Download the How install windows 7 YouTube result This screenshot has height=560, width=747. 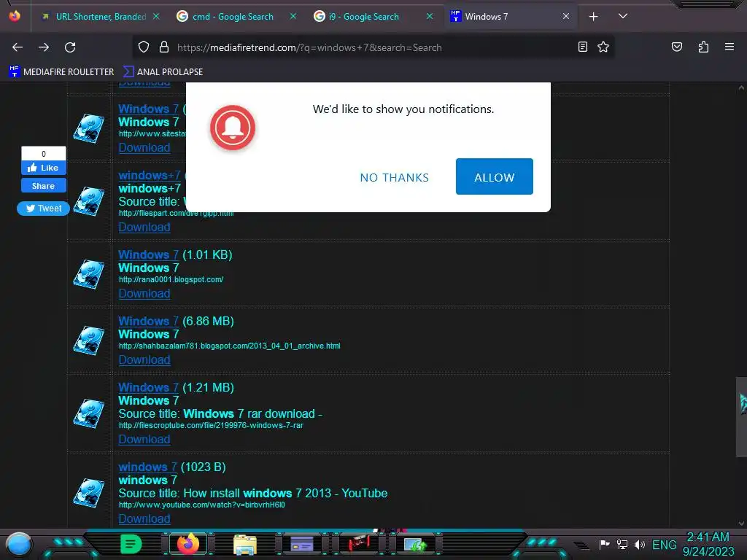[x=144, y=518]
